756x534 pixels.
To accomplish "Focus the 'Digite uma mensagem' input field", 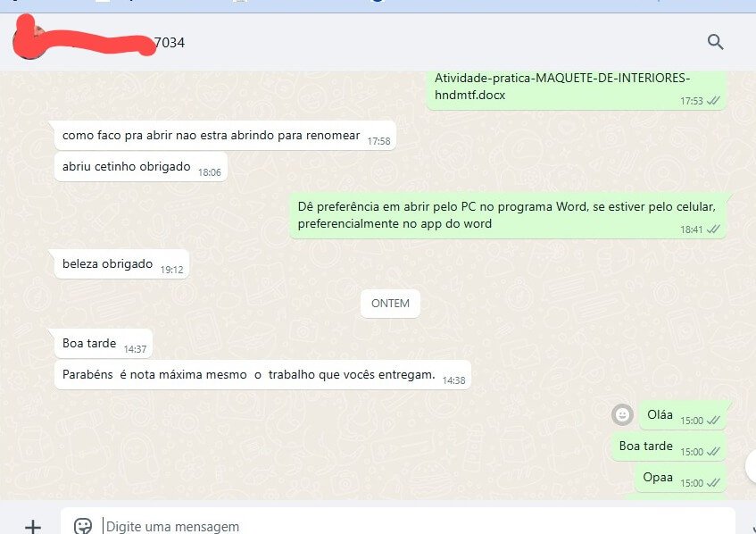I will click(398, 525).
